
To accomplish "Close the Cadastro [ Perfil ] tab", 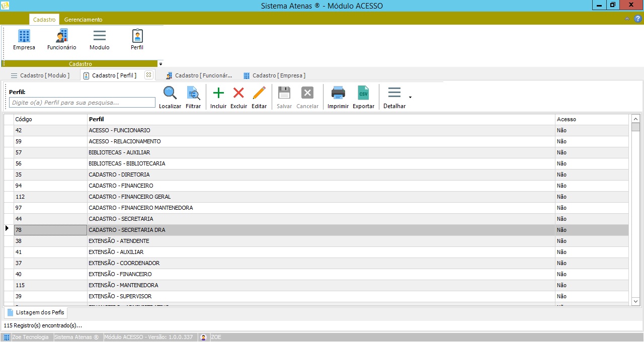I will pyautogui.click(x=148, y=75).
